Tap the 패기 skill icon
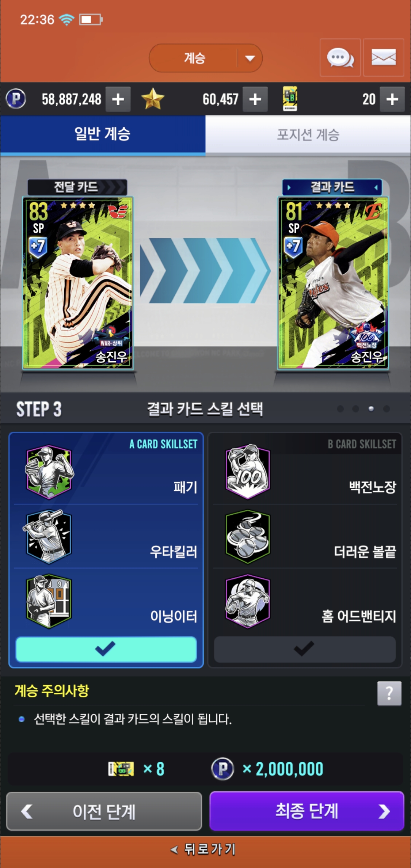The width and height of the screenshot is (411, 868). point(49,472)
